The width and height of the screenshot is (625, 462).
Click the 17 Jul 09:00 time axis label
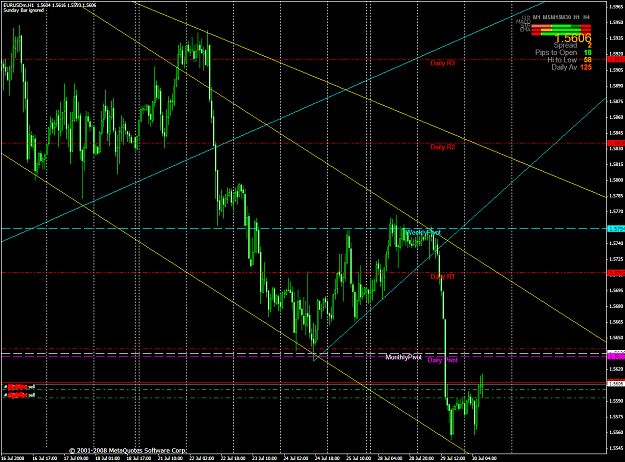(77, 458)
